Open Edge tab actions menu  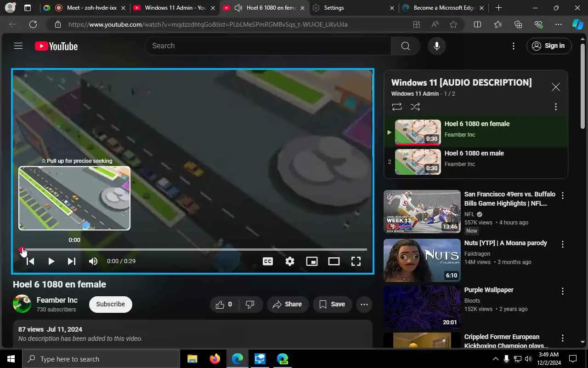(x=28, y=8)
